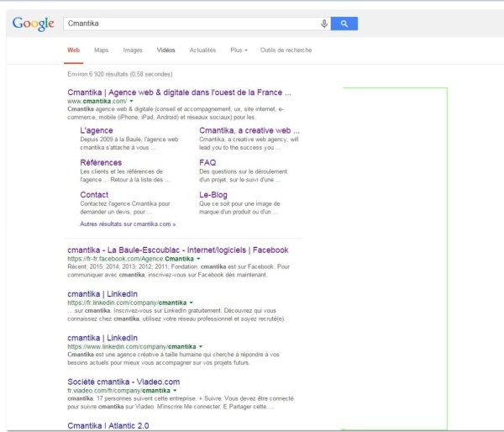504x432 pixels.
Task: Click Autres résultats sur cmantika.com
Action: pos(128,224)
